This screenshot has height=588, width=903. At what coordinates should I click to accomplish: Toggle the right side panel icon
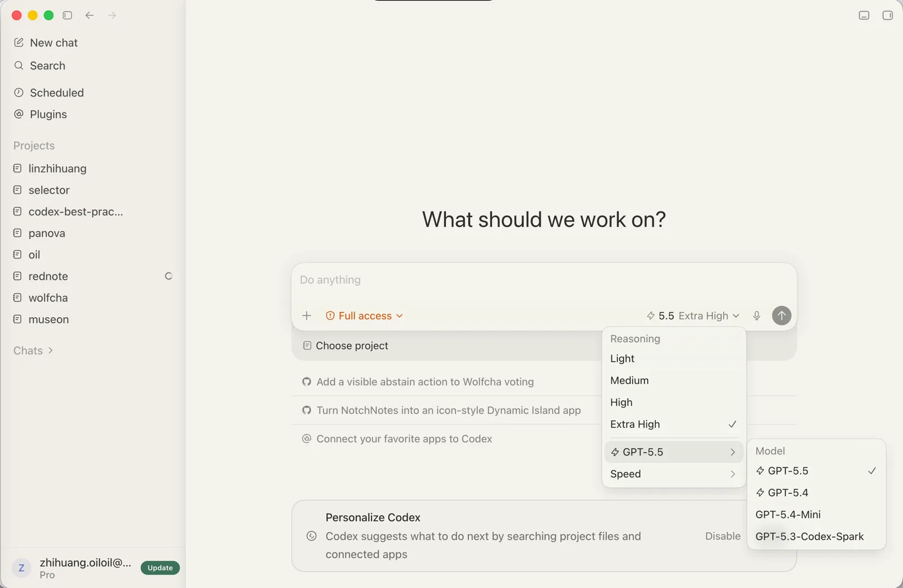(x=888, y=15)
